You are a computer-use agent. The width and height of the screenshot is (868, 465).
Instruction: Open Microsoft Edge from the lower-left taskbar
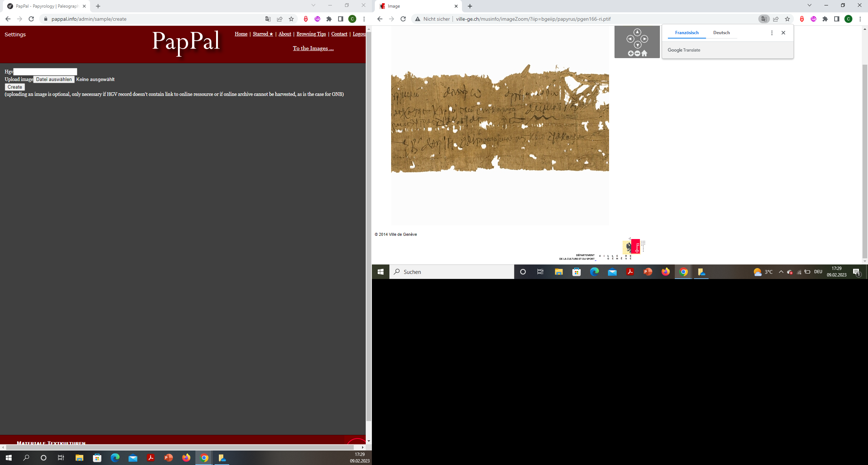click(x=115, y=458)
